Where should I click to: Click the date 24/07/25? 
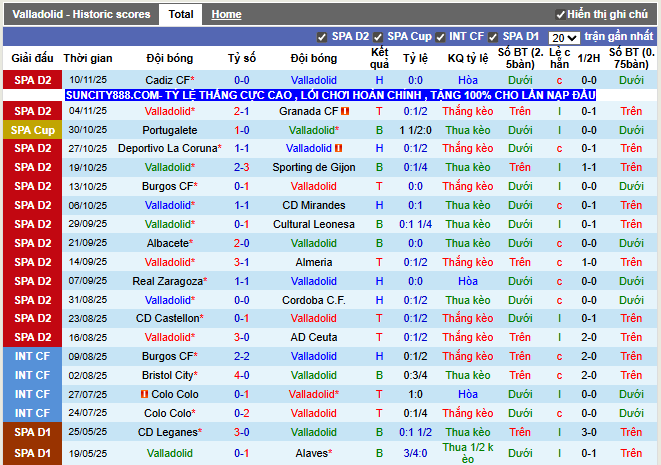click(x=88, y=413)
